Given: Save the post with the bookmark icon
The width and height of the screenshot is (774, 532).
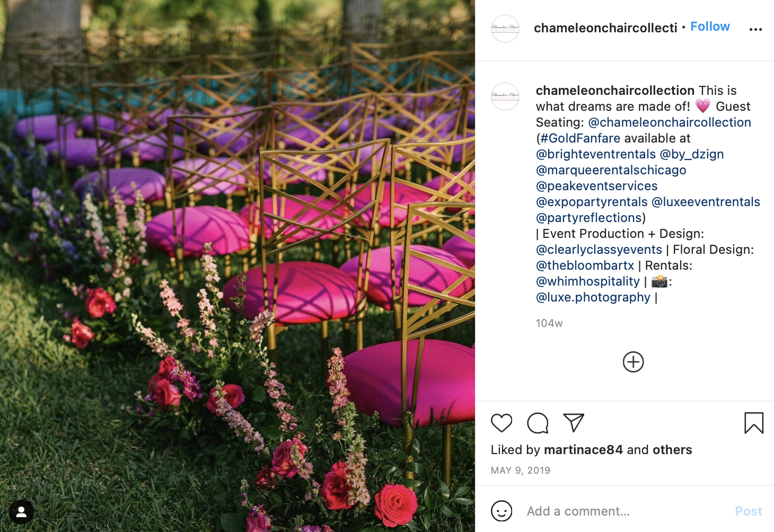Looking at the screenshot, I should (754, 423).
